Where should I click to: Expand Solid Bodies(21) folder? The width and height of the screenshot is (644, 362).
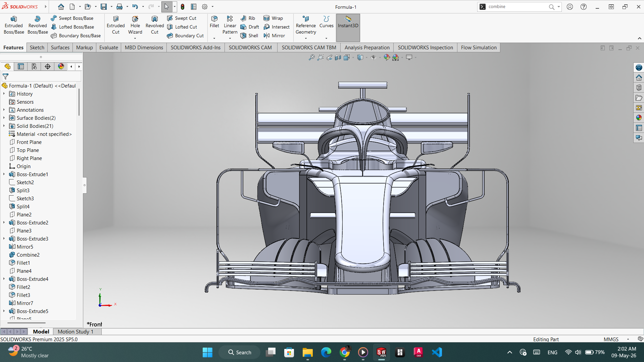[4, 126]
